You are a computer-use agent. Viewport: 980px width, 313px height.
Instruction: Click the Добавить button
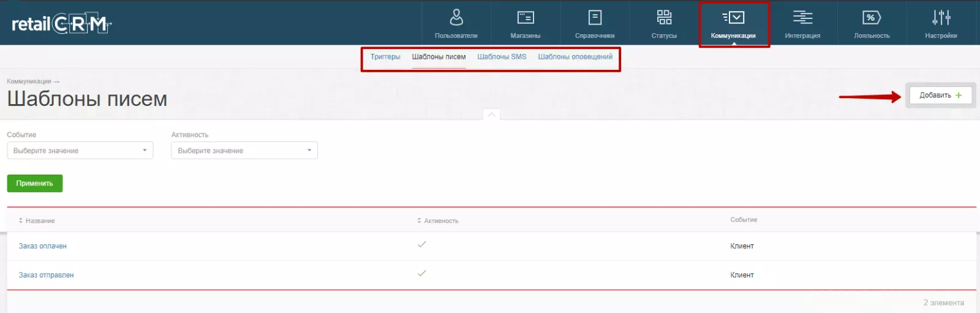[940, 96]
